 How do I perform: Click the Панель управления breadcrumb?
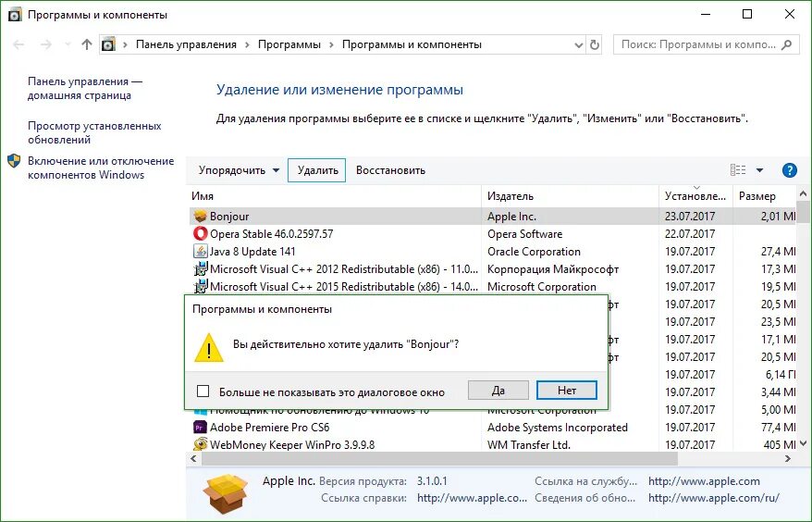coord(186,44)
